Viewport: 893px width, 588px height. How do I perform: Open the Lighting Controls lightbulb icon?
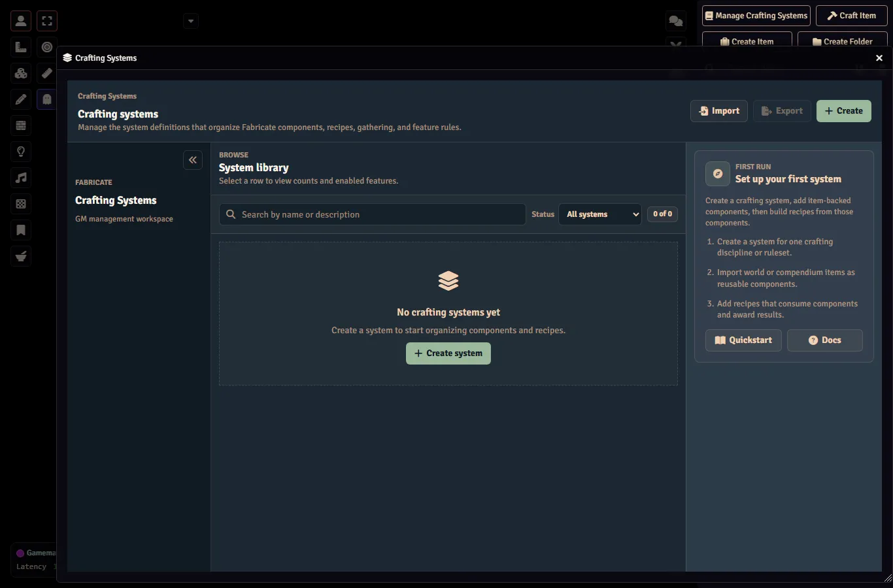[x=21, y=152]
